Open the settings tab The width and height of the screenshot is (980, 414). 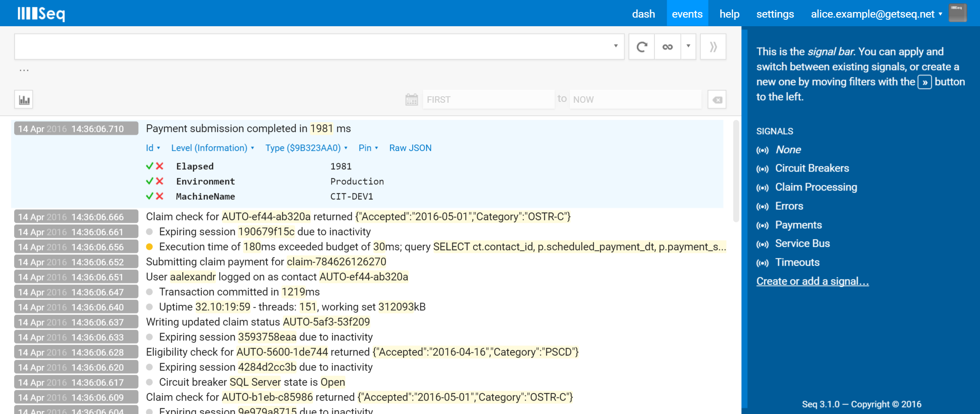point(775,14)
